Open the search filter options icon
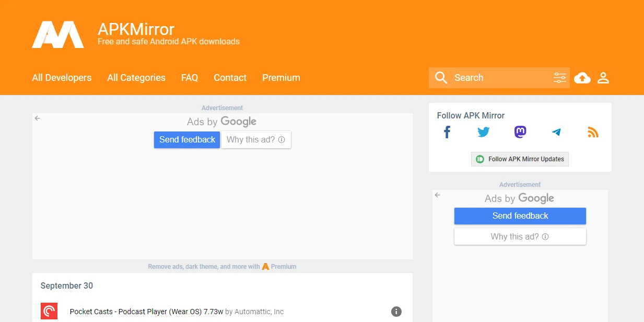Viewport: 644px width, 322px height. (x=559, y=78)
